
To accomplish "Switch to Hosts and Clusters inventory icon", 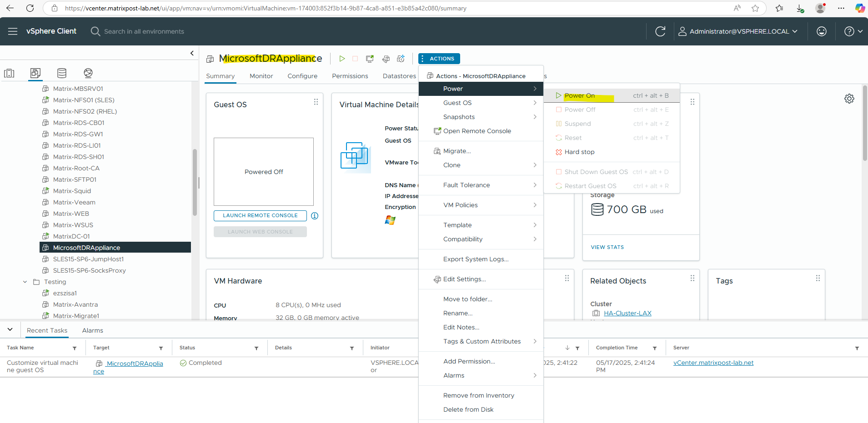I will 9,73.
